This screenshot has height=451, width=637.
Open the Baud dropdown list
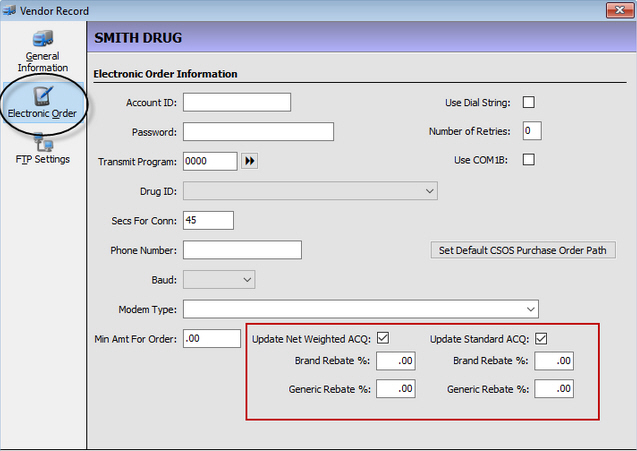click(247, 280)
